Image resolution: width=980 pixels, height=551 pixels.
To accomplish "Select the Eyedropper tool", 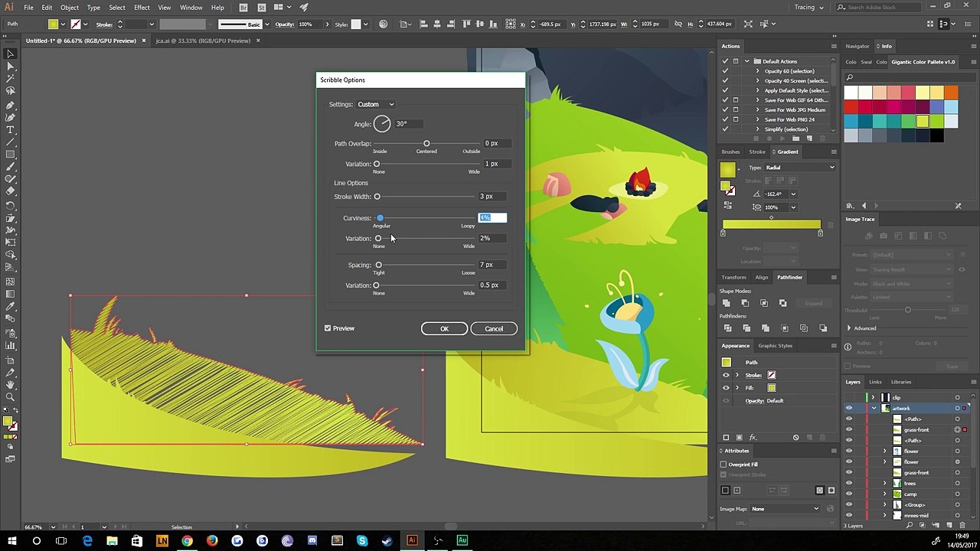I will (11, 307).
